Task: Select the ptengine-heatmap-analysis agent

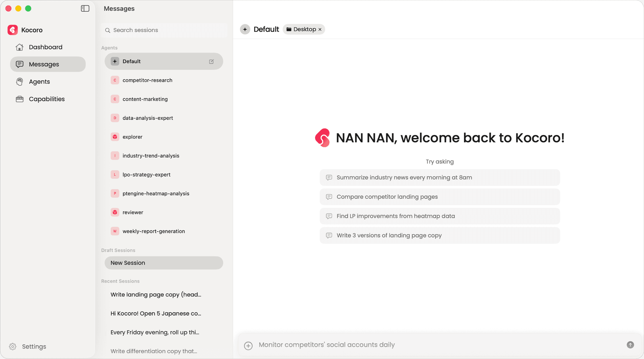Action: tap(164, 194)
